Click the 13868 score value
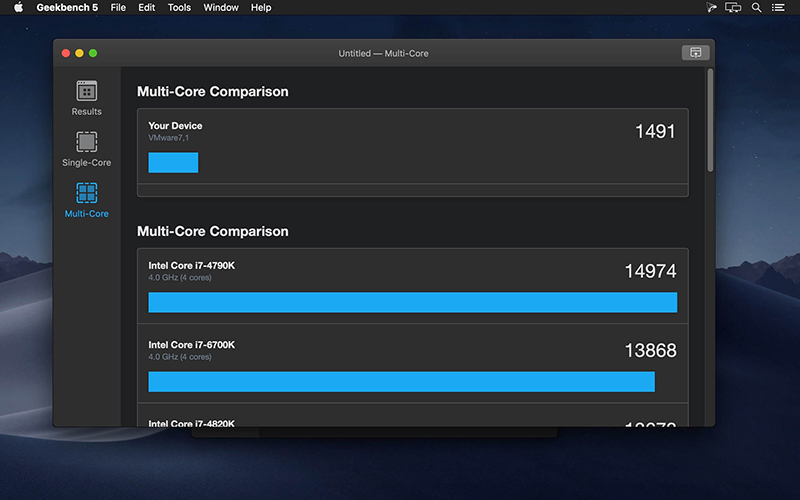The image size is (800, 500). tap(651, 351)
